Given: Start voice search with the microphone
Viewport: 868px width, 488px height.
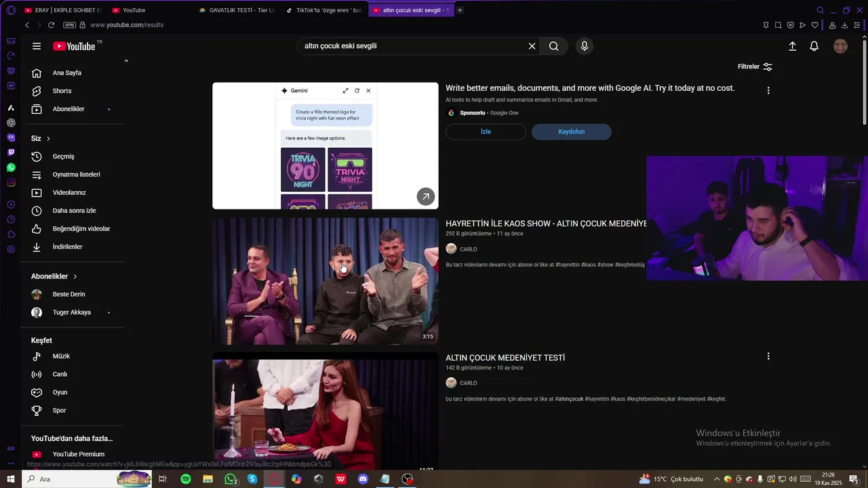Looking at the screenshot, I should [585, 46].
